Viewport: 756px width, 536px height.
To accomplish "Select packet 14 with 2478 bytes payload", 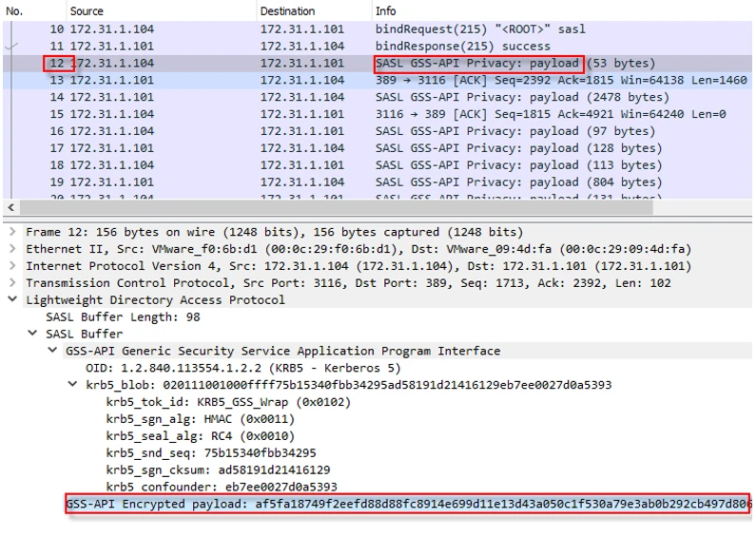I will (x=285, y=98).
